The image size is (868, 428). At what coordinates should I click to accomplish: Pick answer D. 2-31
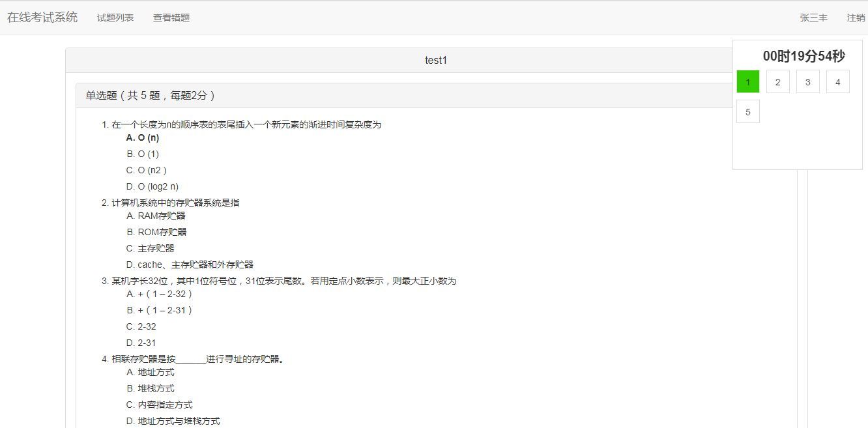pos(141,343)
